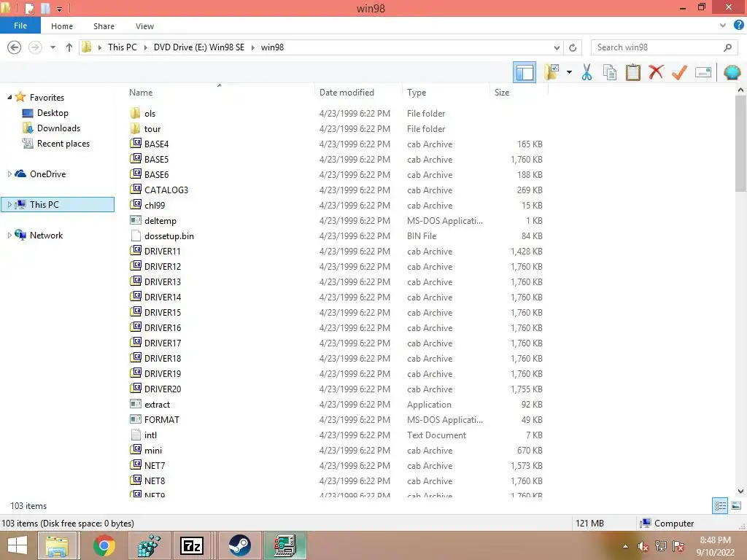Expand the ribbon with the chevron
The image size is (747, 560).
click(x=723, y=26)
